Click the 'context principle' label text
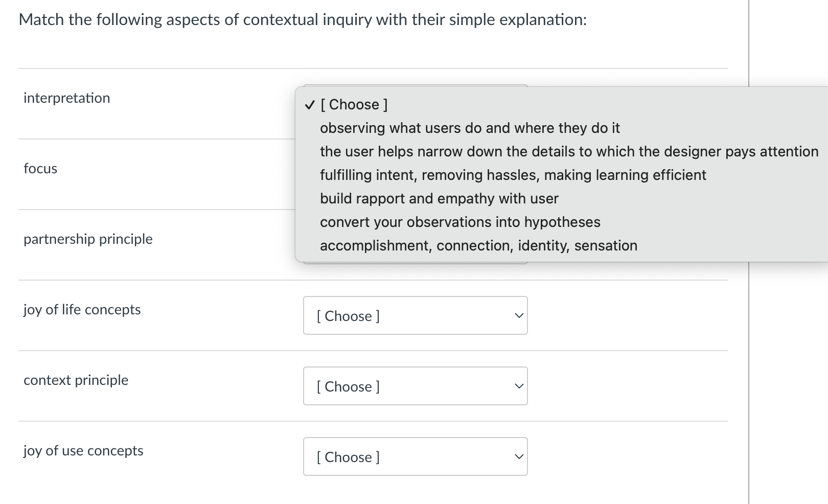Viewport: 828px width, 504px height. [76, 380]
